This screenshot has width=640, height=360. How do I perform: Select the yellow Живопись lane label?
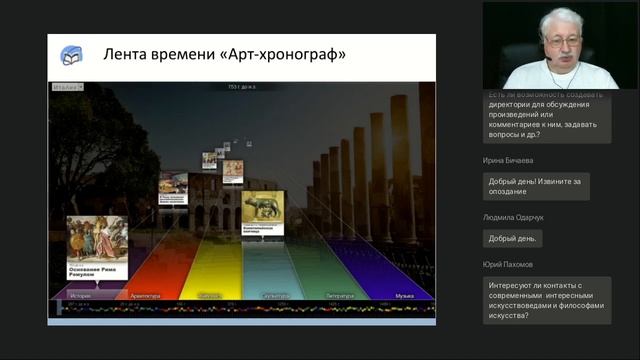pyautogui.click(x=210, y=296)
